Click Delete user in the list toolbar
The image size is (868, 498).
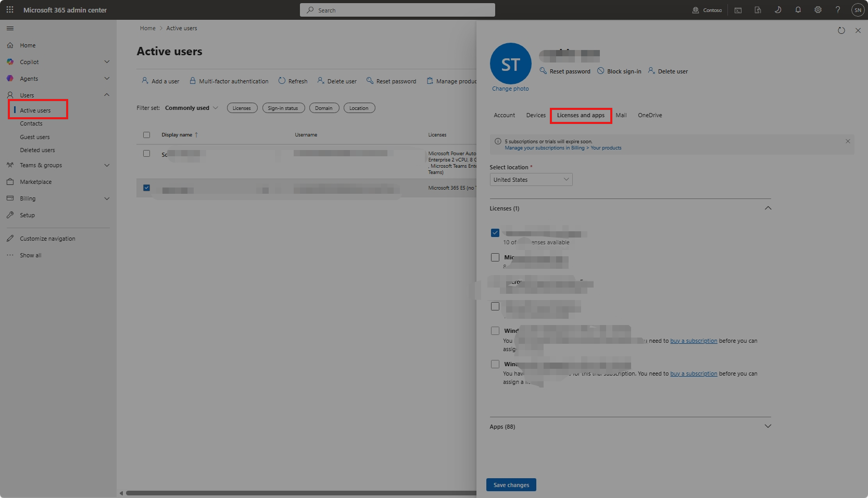[x=337, y=81]
